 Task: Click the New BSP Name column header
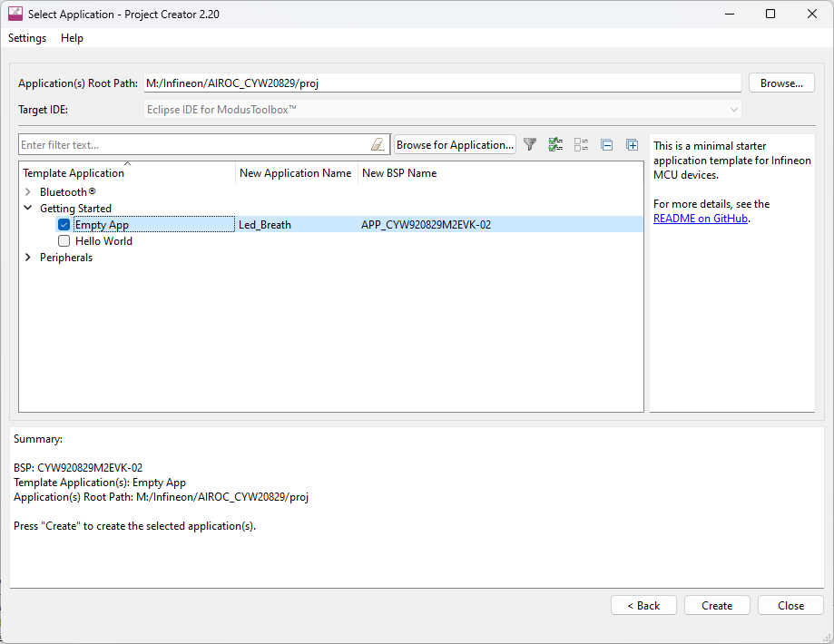point(399,173)
